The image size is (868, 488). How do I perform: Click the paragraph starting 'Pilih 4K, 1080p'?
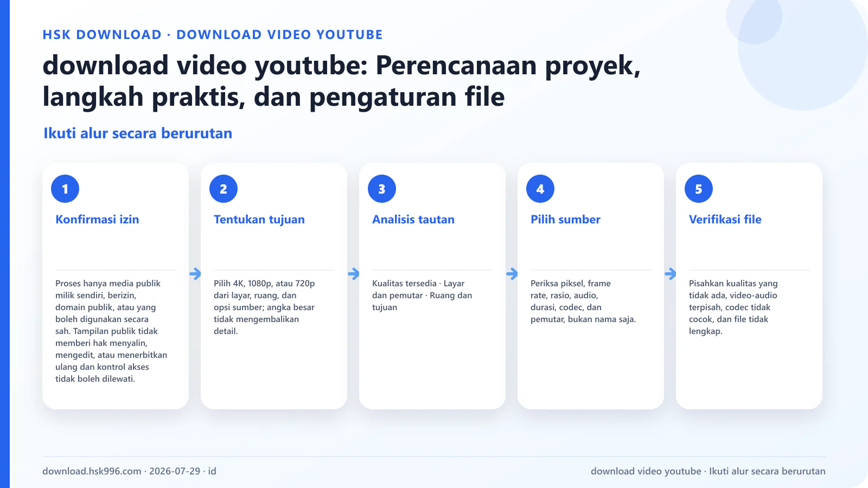(264, 307)
